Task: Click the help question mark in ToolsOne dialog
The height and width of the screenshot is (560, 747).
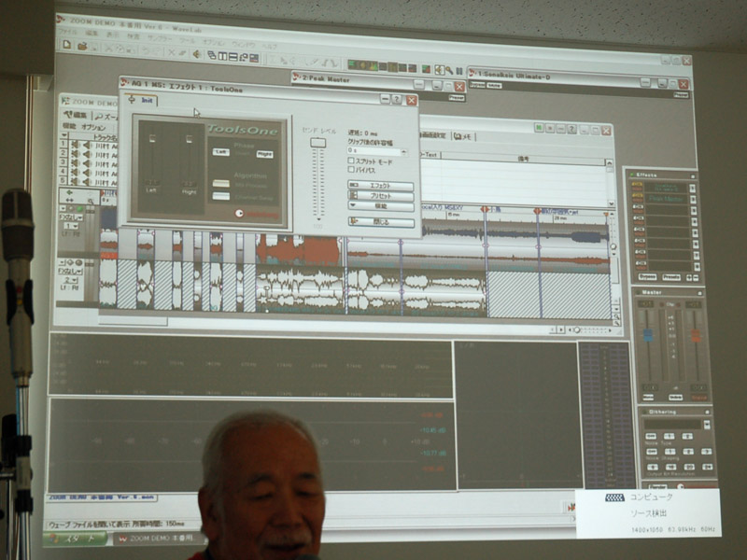Action: click(x=397, y=99)
